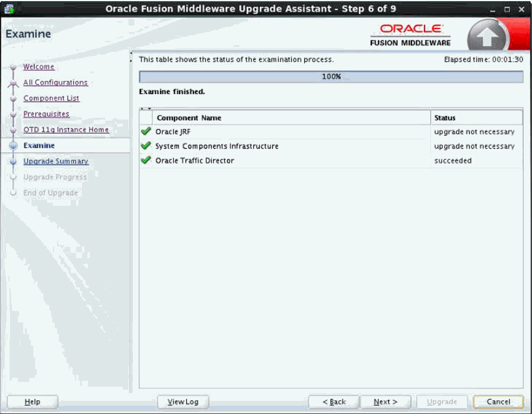This screenshot has width=532, height=414.
Task: Click the Component List step bullet
Action: [x=13, y=99]
